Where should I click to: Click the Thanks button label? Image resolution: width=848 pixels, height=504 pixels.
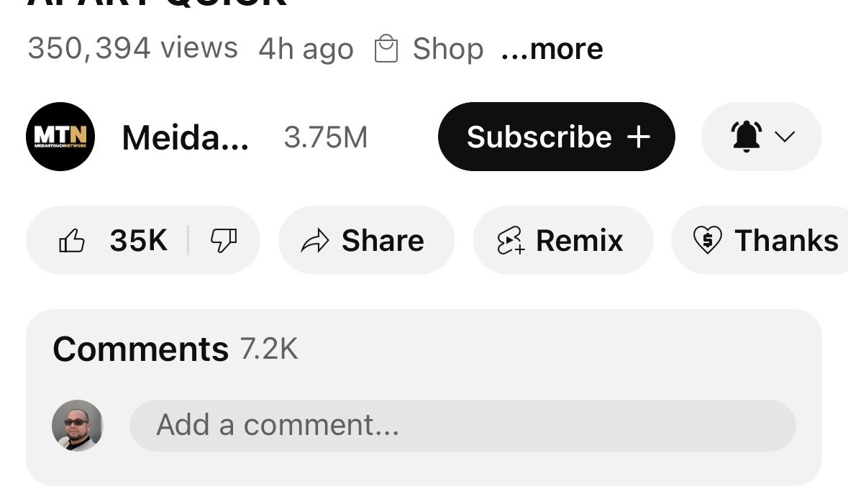coord(786,241)
